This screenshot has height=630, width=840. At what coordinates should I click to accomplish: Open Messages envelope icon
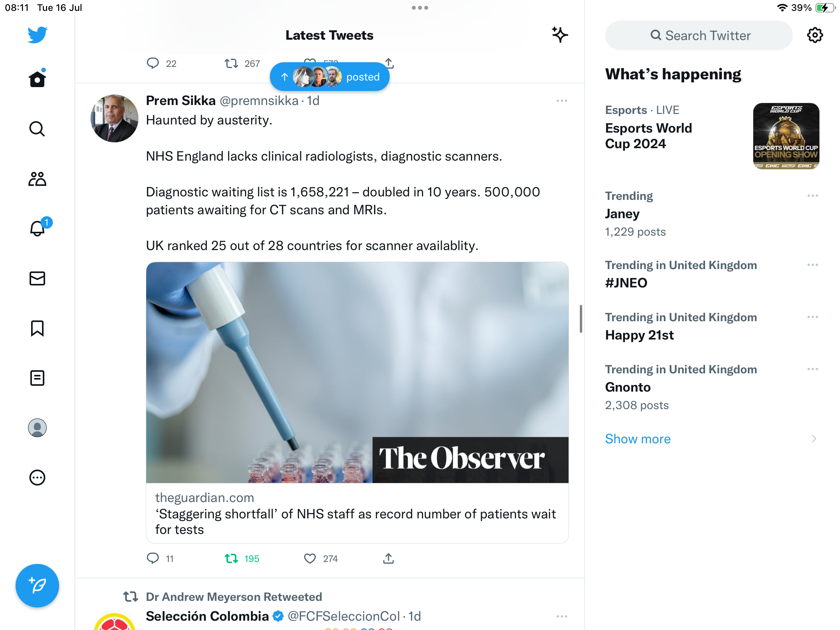[37, 278]
